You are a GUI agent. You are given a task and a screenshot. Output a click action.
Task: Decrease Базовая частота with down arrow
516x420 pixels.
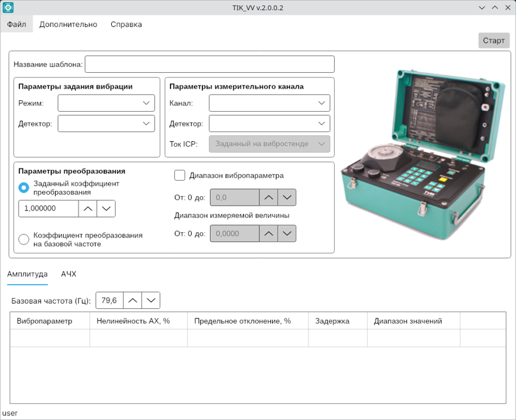pyautogui.click(x=151, y=300)
